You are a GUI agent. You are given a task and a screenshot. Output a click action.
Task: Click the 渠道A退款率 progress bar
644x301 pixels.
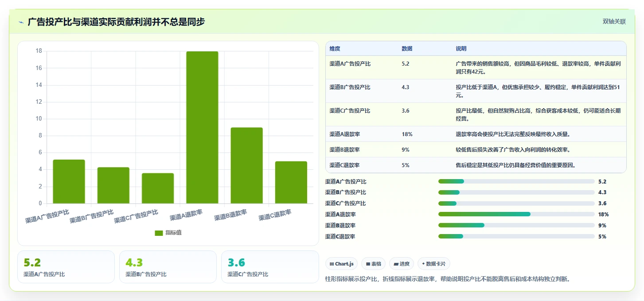pos(516,214)
